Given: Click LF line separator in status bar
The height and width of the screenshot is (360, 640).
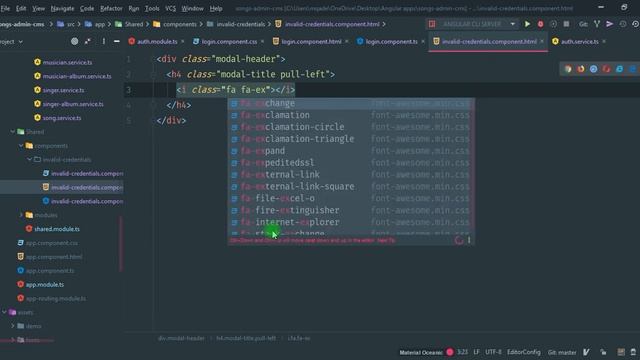Looking at the screenshot, I should pyautogui.click(x=476, y=352).
